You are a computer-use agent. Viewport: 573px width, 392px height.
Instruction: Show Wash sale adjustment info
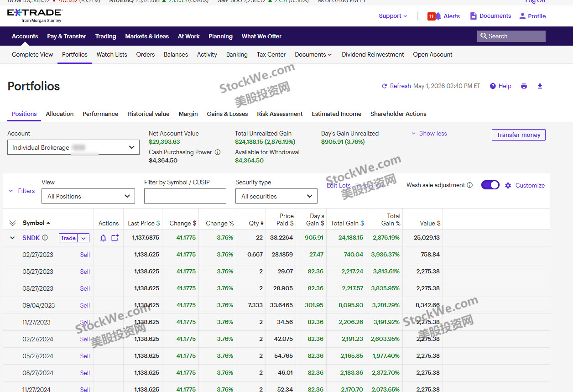(470, 185)
